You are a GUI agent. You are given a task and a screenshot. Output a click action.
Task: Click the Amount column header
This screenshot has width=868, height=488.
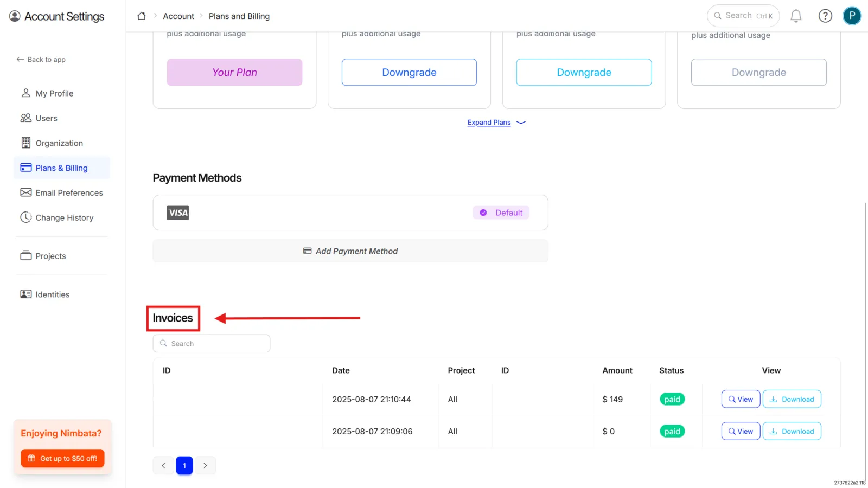617,370
